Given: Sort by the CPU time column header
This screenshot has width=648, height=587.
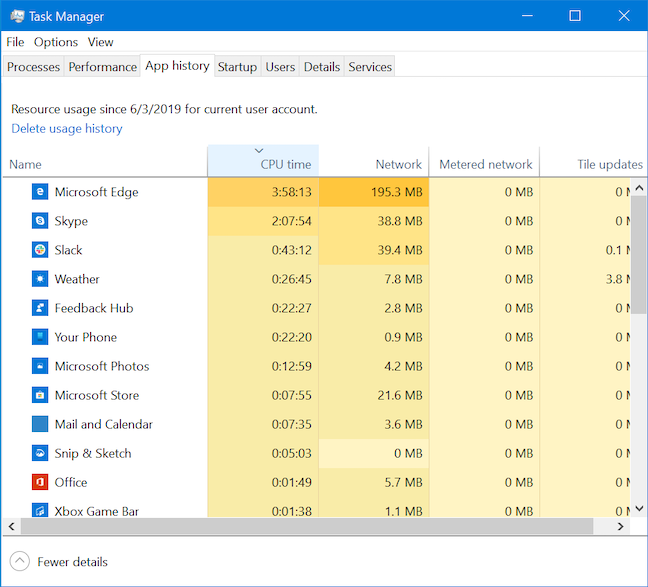Looking at the screenshot, I should point(263,161).
